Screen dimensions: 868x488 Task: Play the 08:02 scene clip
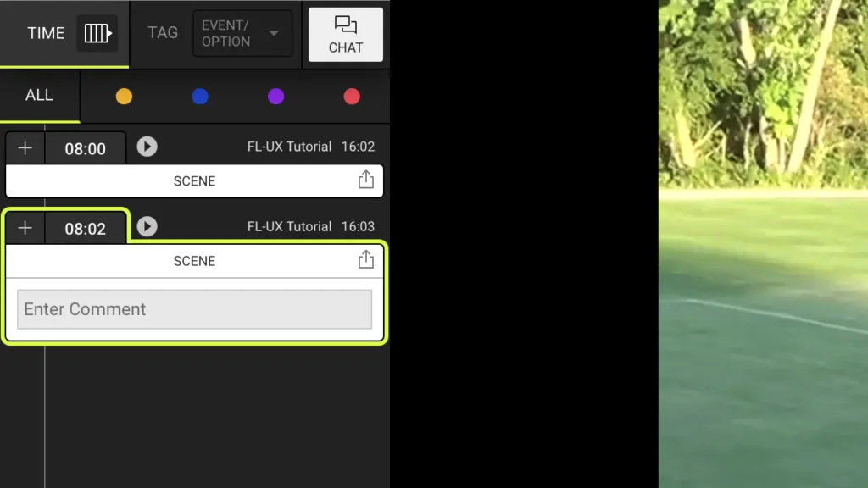[147, 226]
